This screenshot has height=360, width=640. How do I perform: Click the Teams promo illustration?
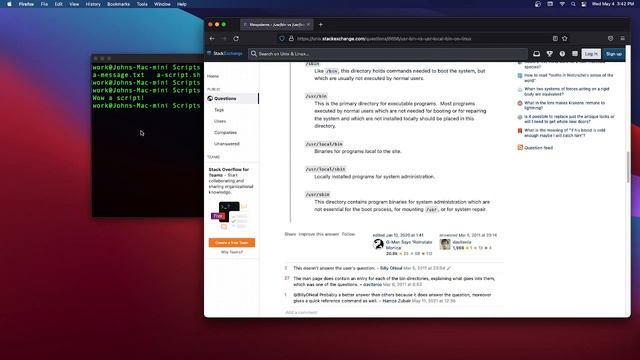[229, 216]
